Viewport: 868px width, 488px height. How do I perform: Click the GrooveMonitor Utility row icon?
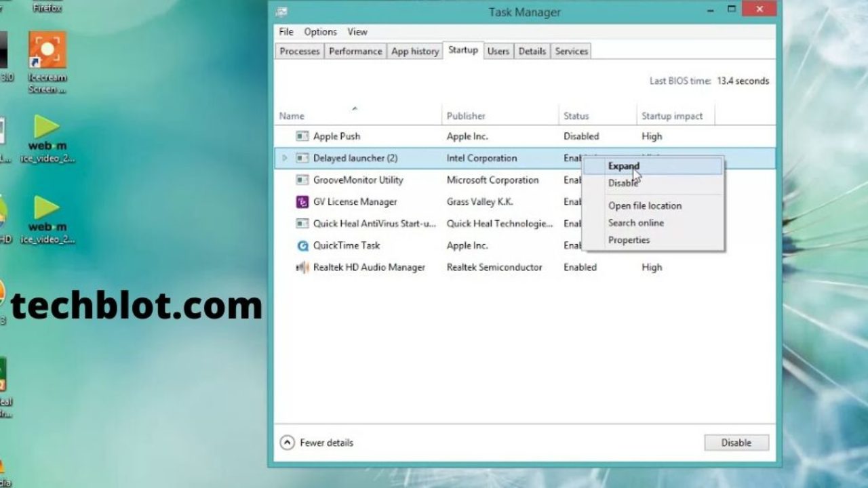click(302, 180)
